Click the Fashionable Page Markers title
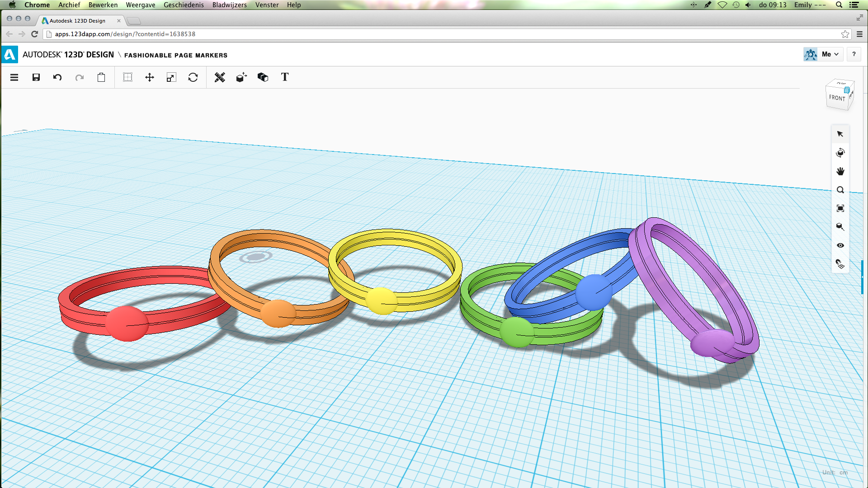The height and width of the screenshot is (488, 868). pyautogui.click(x=176, y=55)
